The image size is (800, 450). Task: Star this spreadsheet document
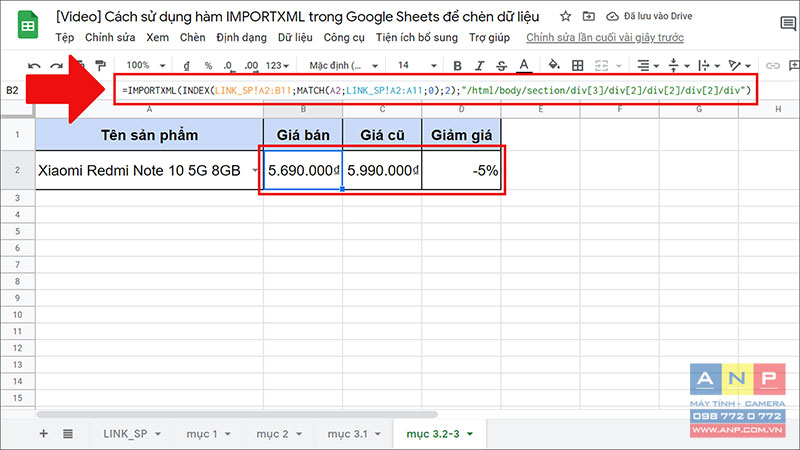click(565, 16)
